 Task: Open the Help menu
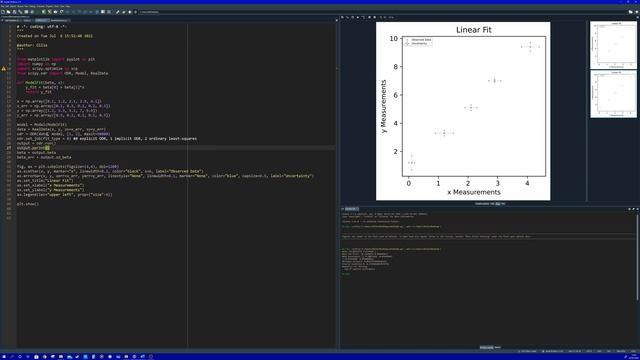click(67, 6)
